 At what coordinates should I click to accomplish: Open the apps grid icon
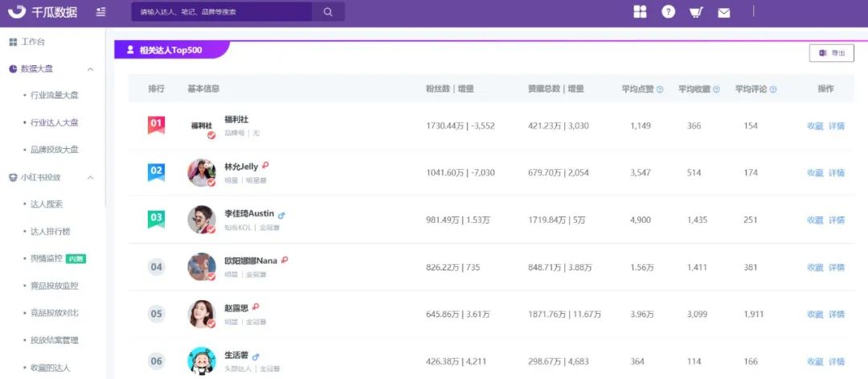click(x=640, y=11)
